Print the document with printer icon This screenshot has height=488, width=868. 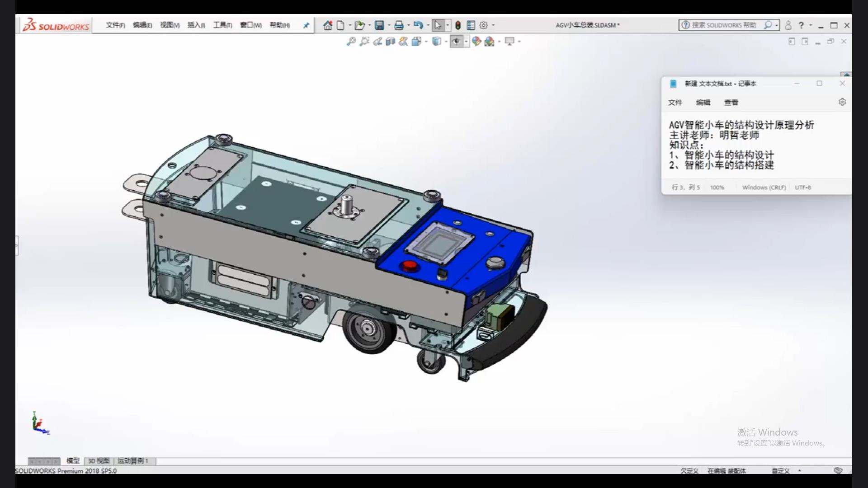(x=399, y=25)
